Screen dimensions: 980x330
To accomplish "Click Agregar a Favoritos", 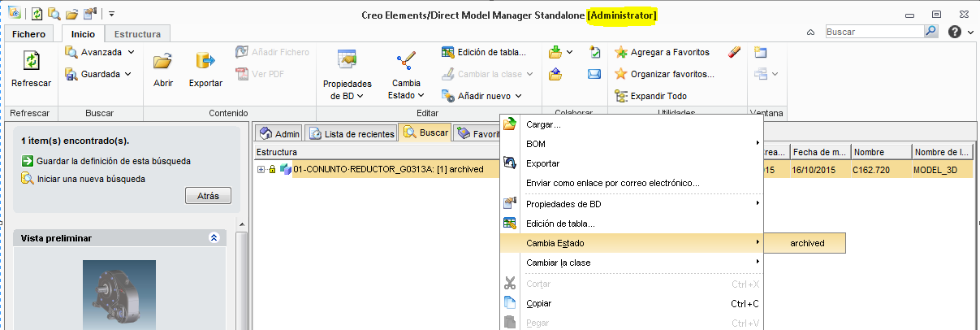I will coord(662,52).
